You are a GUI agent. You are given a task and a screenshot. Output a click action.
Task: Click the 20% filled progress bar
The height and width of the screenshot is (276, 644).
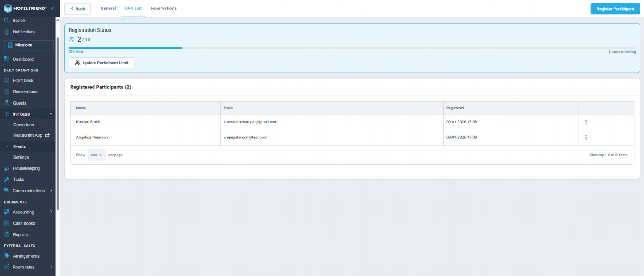click(x=125, y=48)
